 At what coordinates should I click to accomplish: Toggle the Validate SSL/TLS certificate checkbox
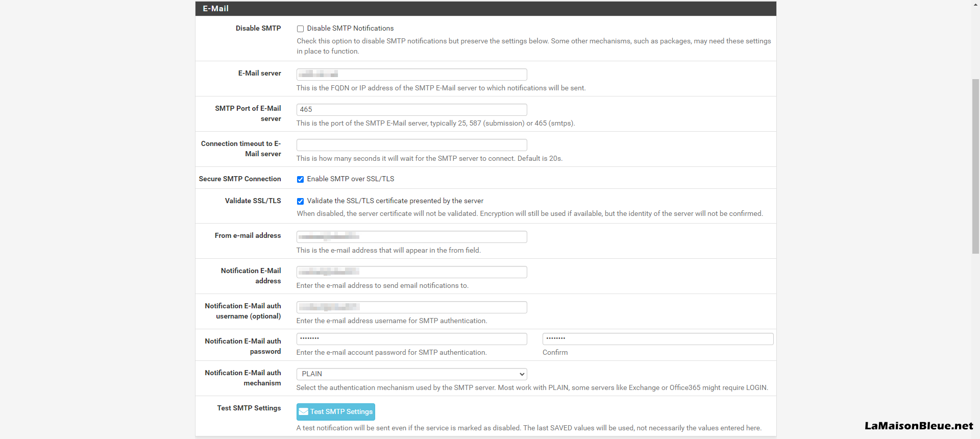[301, 202]
